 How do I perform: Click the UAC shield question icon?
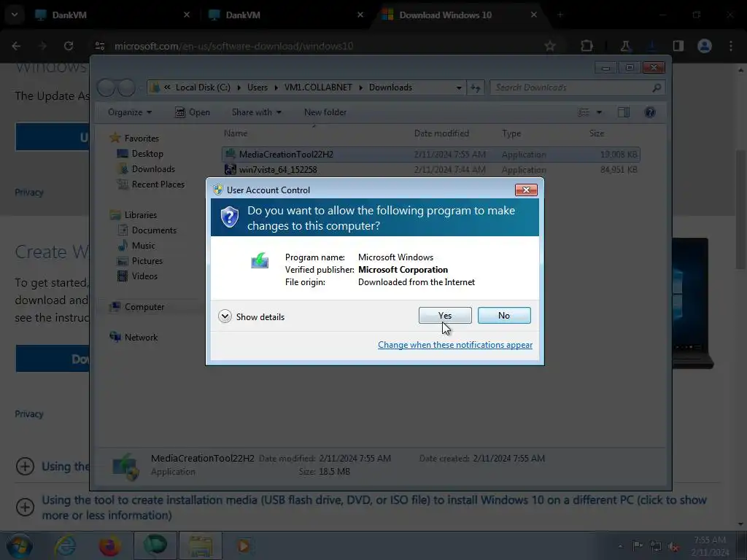pos(229,217)
